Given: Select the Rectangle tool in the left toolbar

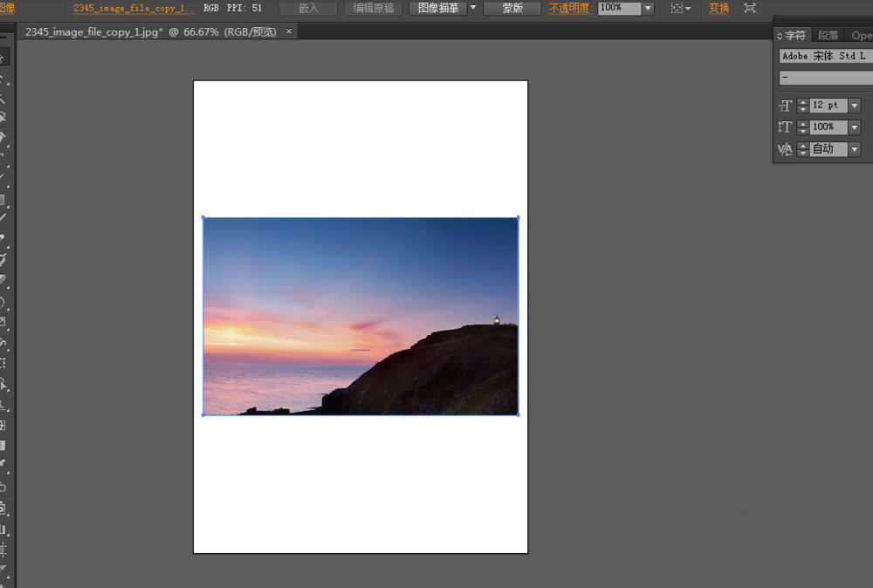Looking at the screenshot, I should [x=3, y=199].
